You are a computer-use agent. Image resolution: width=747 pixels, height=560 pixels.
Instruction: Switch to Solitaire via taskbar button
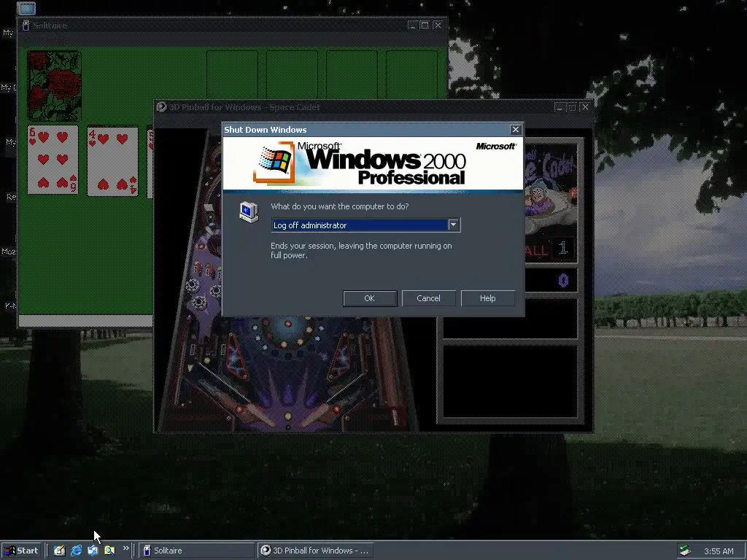tap(197, 551)
